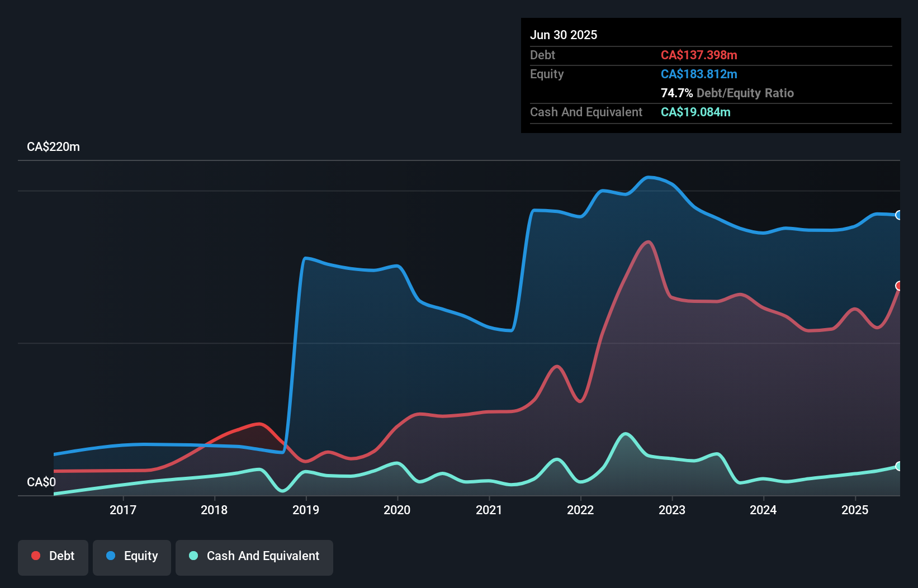Click the teal Cash And Equivalent legend dot

[192, 556]
